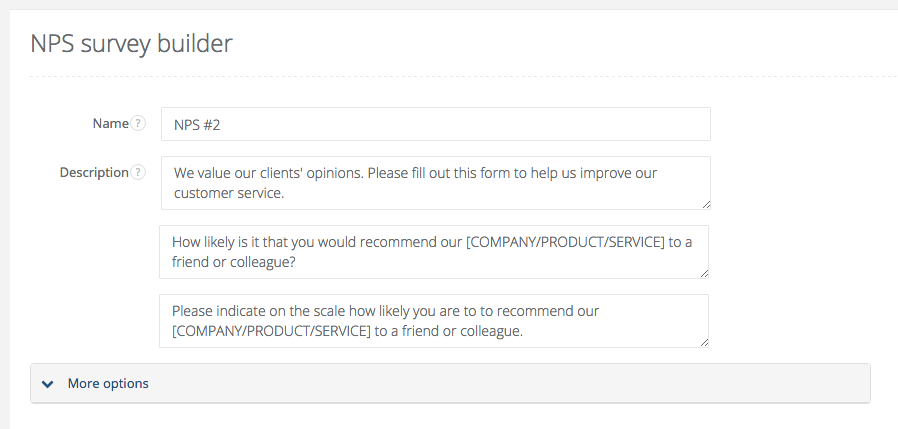Click the 'How likely is it' question box
This screenshot has width=898, height=429.
click(x=433, y=251)
